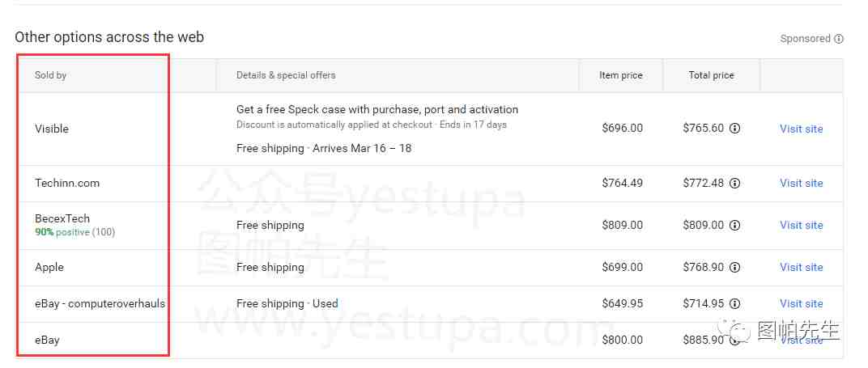868x368 pixels.
Task: Open total price info for eBay - computeroverhauls
Action: click(x=734, y=303)
